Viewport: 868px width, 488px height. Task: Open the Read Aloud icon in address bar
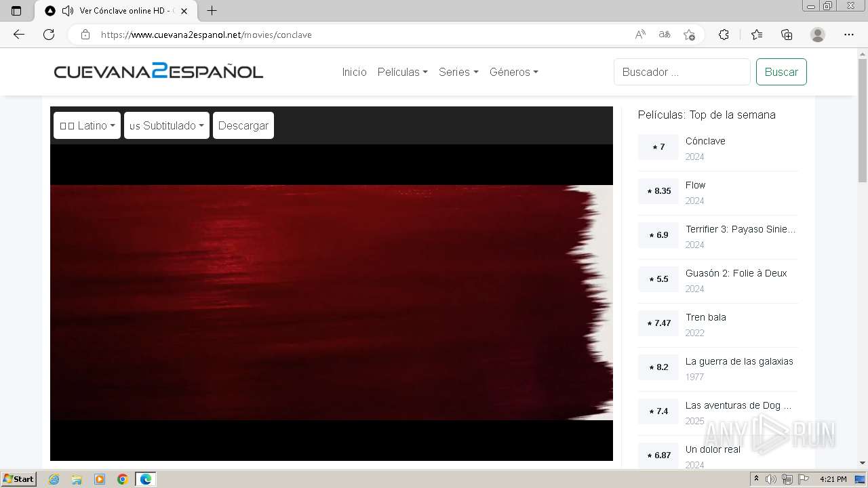click(x=640, y=35)
